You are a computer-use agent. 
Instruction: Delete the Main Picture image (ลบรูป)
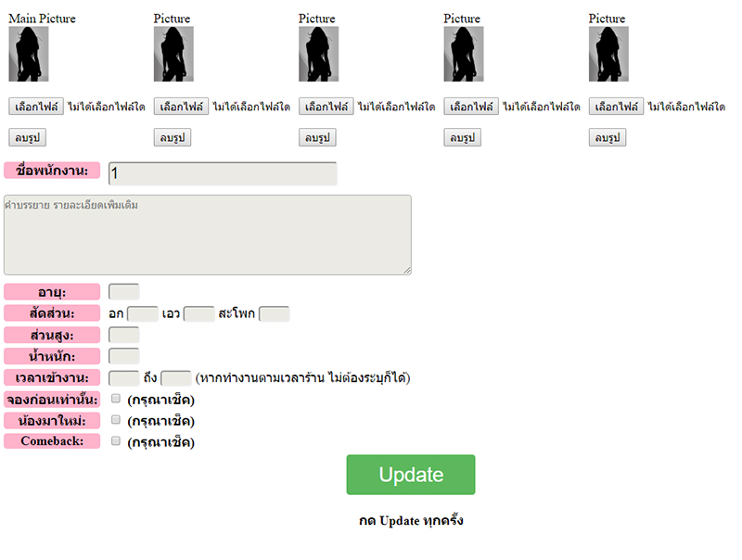[x=28, y=137]
